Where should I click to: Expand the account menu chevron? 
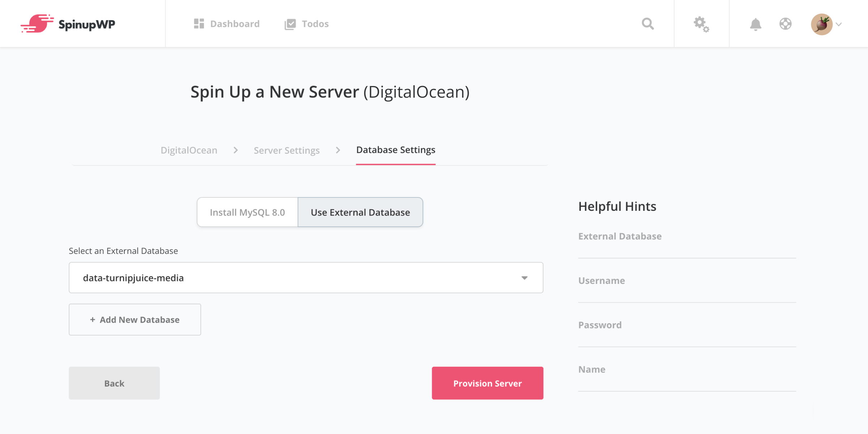click(x=839, y=24)
